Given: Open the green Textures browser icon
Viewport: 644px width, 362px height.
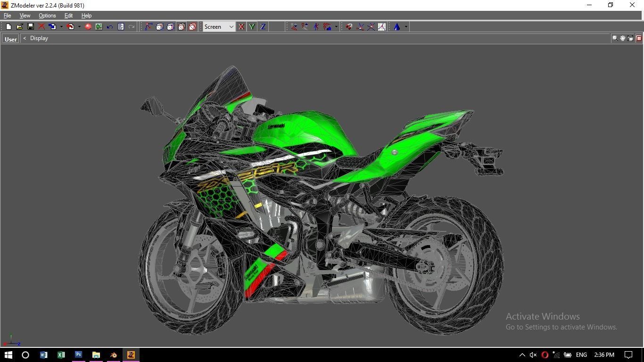Looking at the screenshot, I should point(99,27).
